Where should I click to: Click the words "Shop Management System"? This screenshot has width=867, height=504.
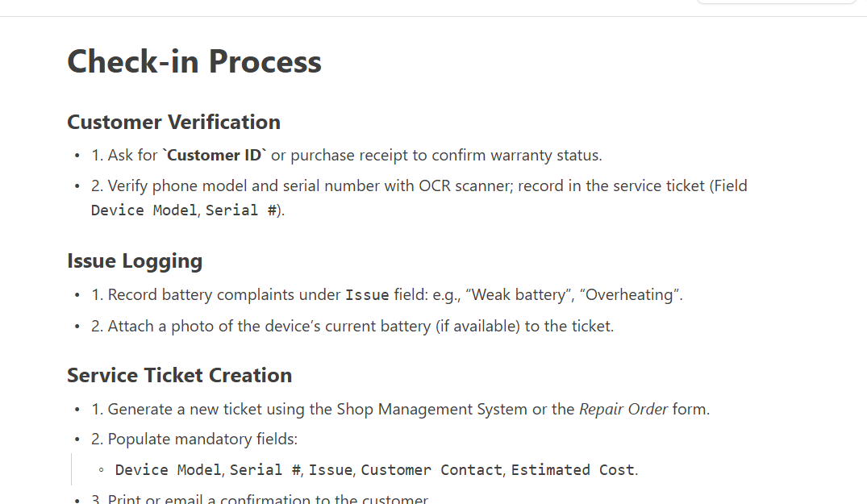click(431, 410)
